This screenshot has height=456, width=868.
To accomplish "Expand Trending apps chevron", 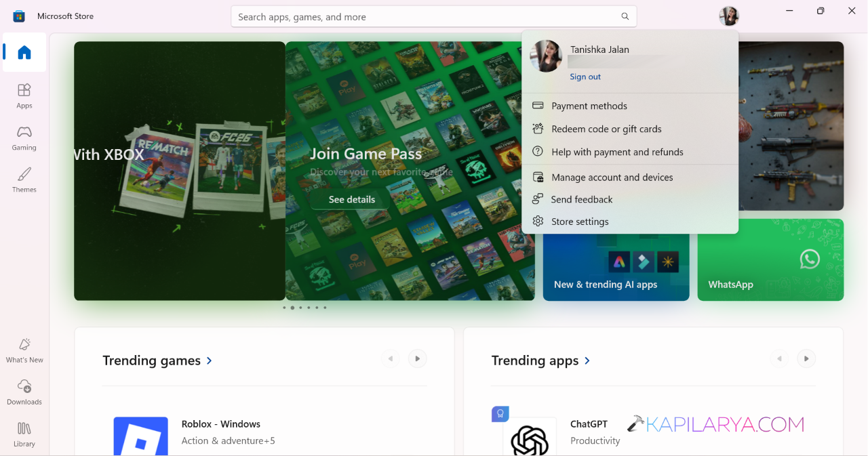I will (x=587, y=360).
